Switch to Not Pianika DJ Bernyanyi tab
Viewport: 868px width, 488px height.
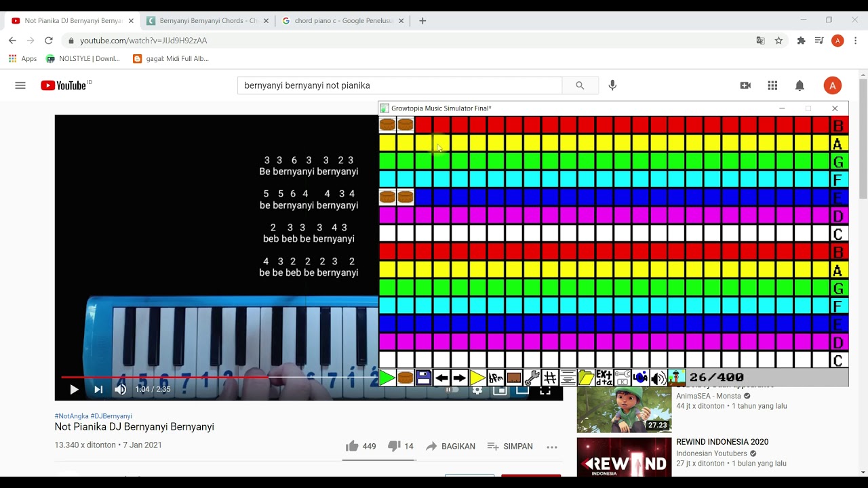tap(72, 21)
